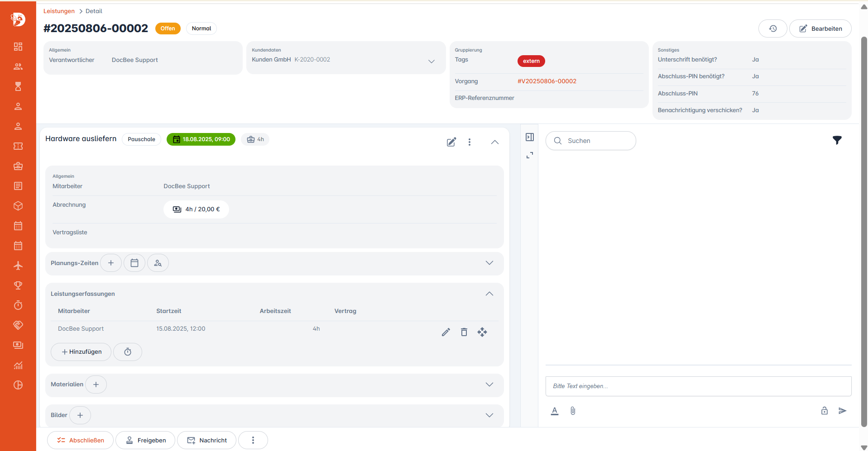Viewport: 868px width, 451px height.
Task: Open text formatting in message editor
Action: coord(555,411)
